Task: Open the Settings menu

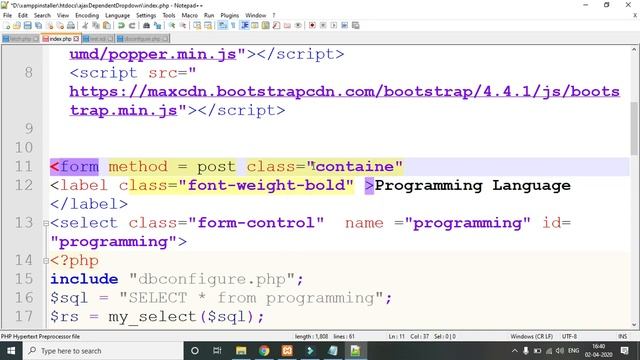Action: point(146,16)
